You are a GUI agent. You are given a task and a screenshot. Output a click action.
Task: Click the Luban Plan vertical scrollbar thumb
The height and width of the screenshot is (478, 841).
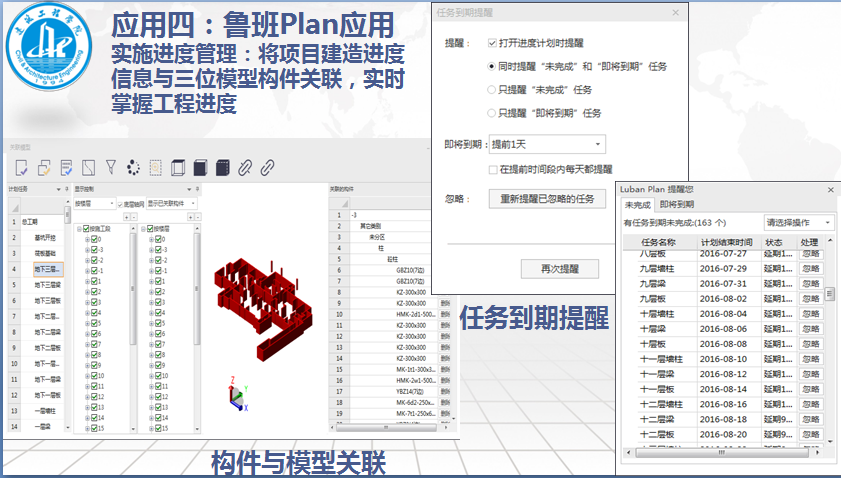[830, 294]
